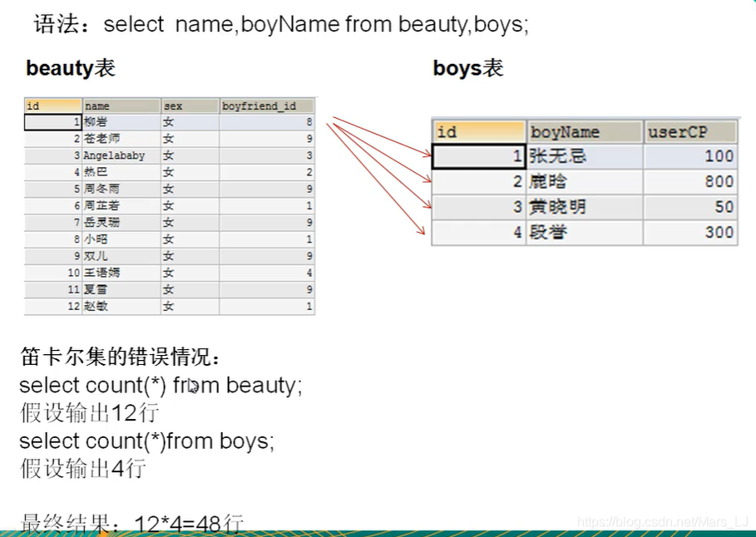Select the name cell '柳岩'
This screenshot has width=756, height=537.
click(121, 122)
